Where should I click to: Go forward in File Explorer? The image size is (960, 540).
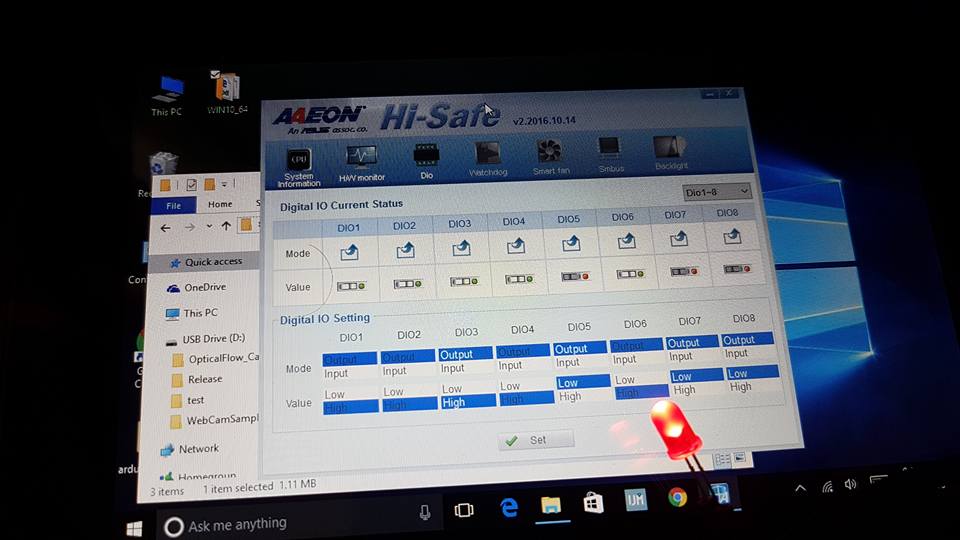(190, 227)
